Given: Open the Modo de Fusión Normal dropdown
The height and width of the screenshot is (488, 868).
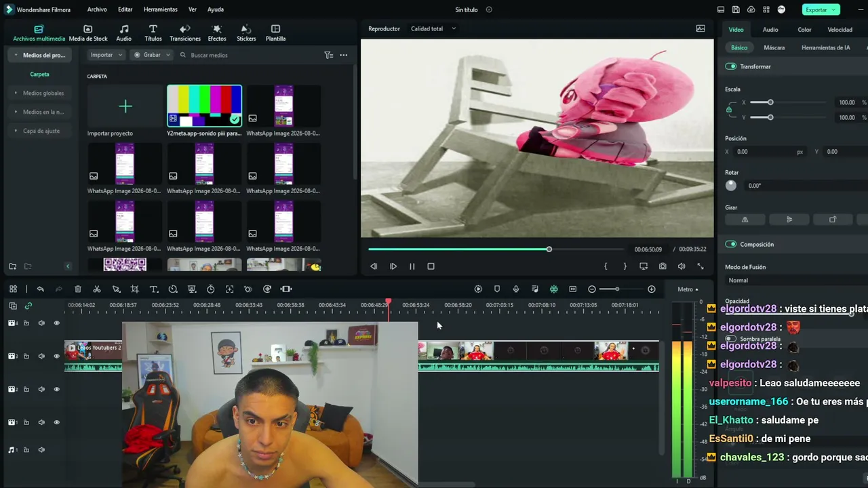Looking at the screenshot, I should [x=796, y=281].
